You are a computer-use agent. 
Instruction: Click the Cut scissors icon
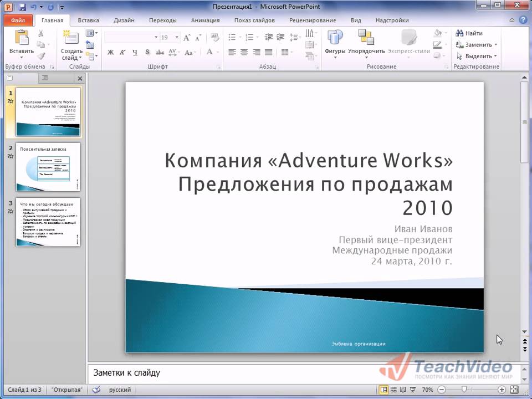tap(40, 33)
